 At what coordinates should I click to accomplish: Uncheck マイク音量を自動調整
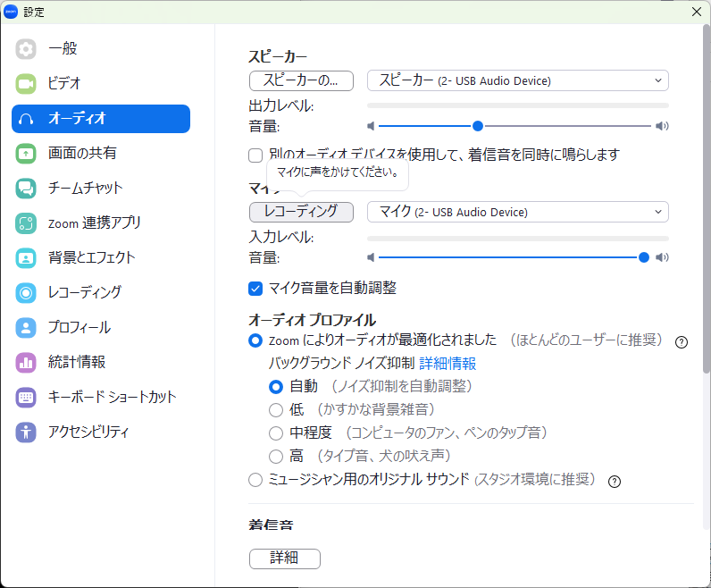pyautogui.click(x=255, y=289)
